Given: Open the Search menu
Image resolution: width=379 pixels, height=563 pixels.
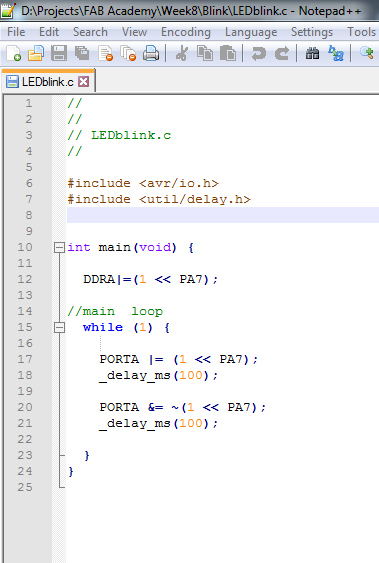Looking at the screenshot, I should 90,32.
